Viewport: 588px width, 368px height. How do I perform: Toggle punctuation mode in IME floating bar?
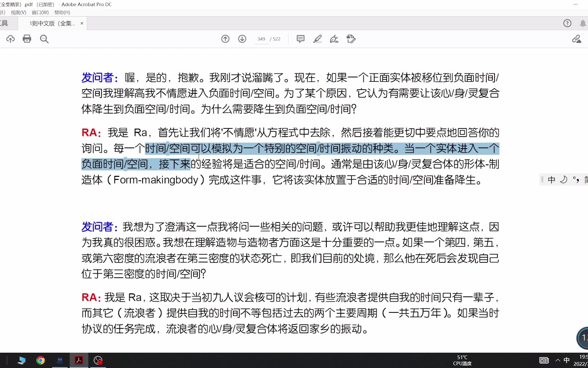pyautogui.click(x=576, y=180)
